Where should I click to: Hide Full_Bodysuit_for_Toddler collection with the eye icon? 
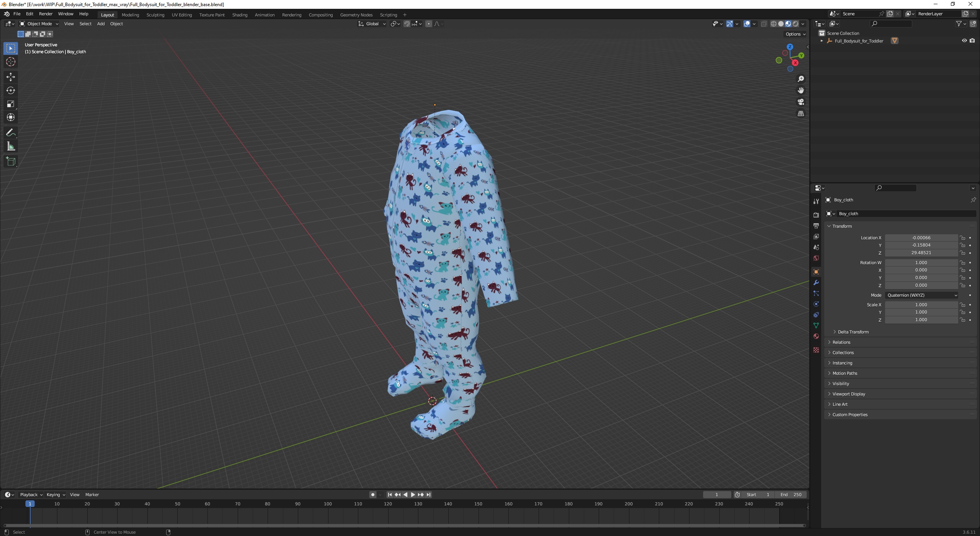(x=964, y=41)
